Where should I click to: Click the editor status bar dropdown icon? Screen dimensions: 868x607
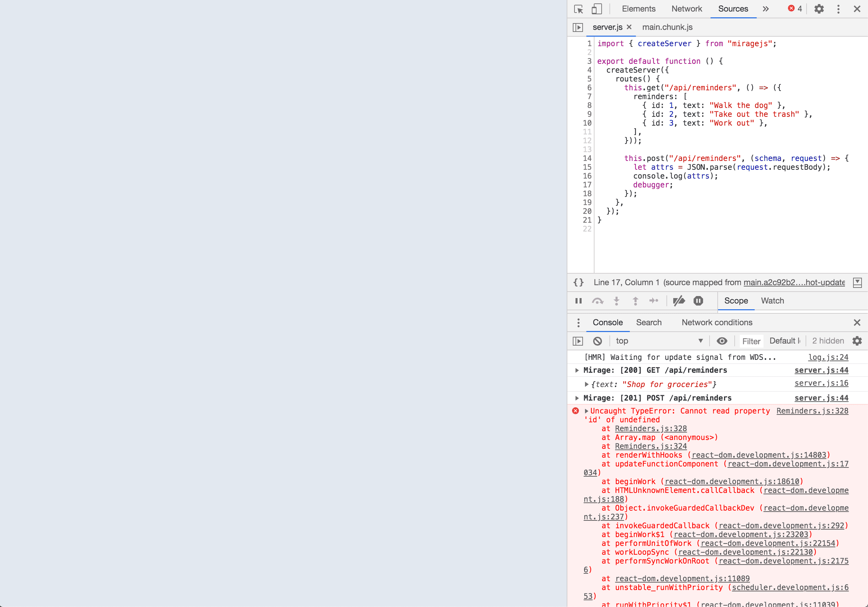857,282
